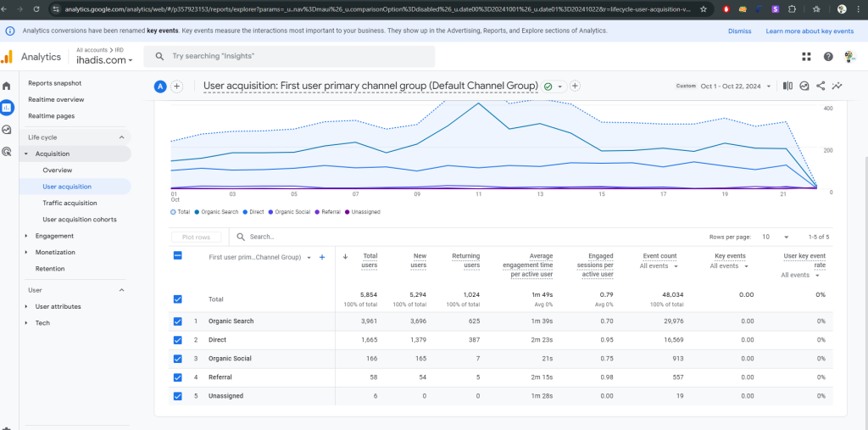Open the Advertising icon in left rail
This screenshot has width=868, height=430.
7,152
